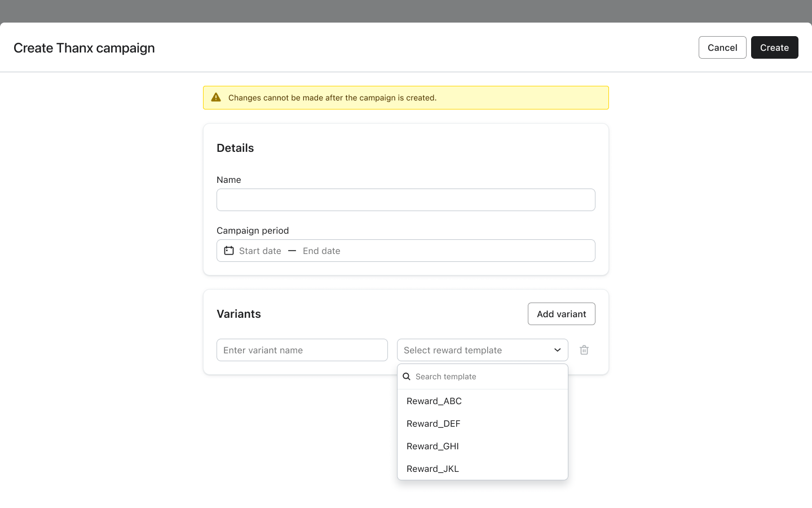This screenshot has height=508, width=812.
Task: Select the Reward_JKL reward template
Action: (433, 468)
